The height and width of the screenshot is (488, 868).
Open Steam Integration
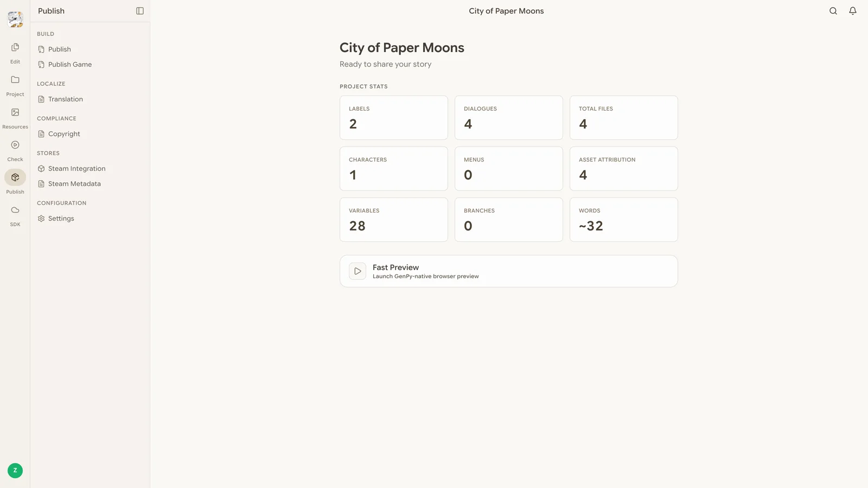[90, 169]
